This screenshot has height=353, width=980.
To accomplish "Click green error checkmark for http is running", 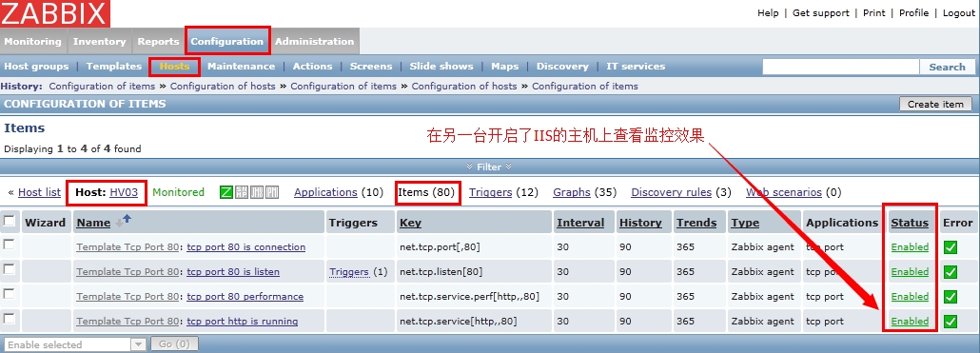I will coord(951,322).
